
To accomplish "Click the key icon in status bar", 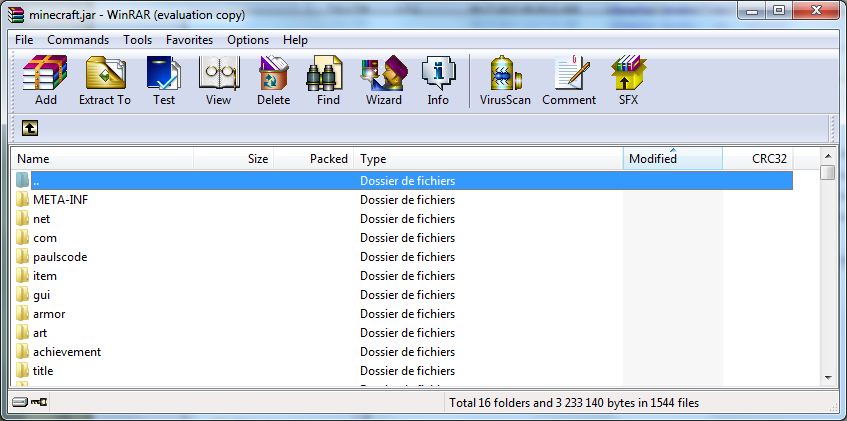I will (x=39, y=402).
